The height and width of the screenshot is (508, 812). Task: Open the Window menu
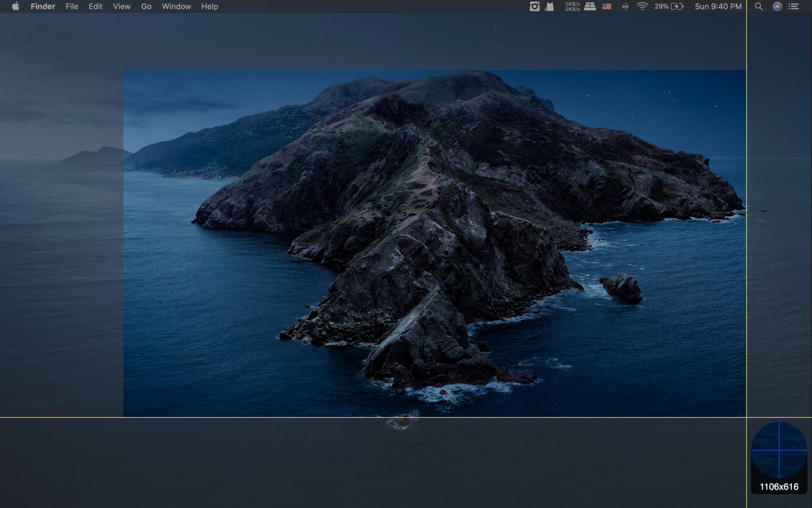[176, 6]
